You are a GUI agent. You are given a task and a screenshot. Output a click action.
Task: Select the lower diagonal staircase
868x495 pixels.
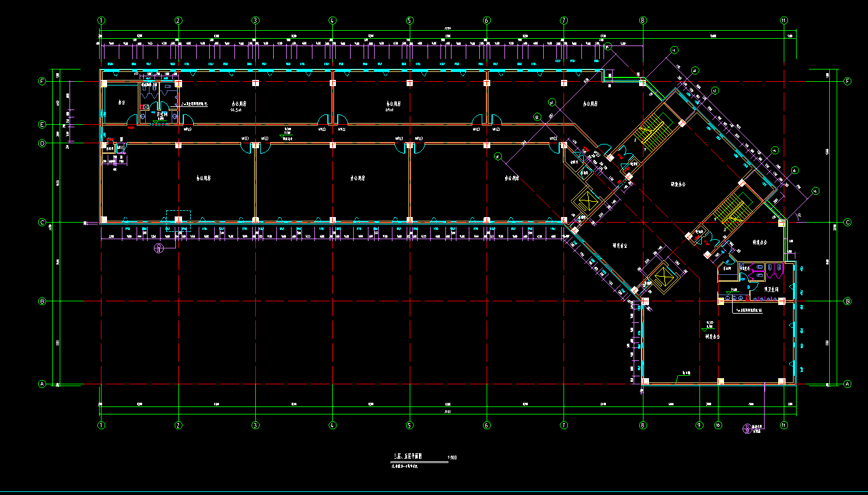coord(730,211)
